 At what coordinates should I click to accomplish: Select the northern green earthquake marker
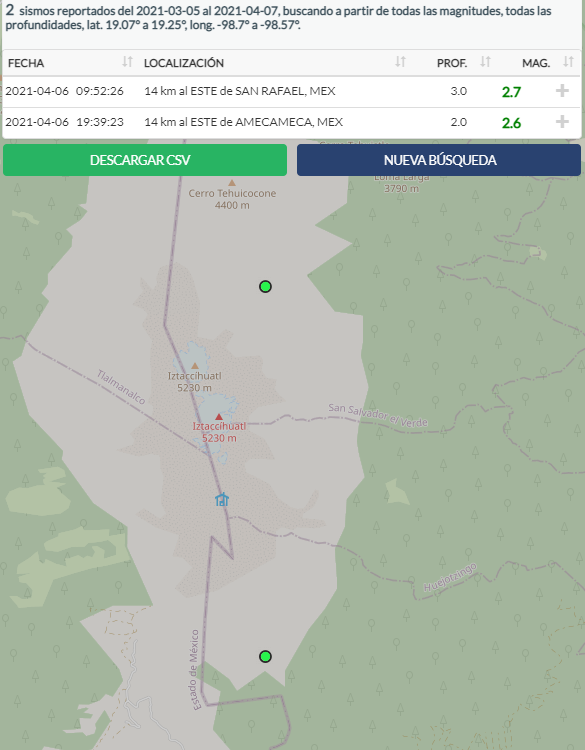pos(265,287)
